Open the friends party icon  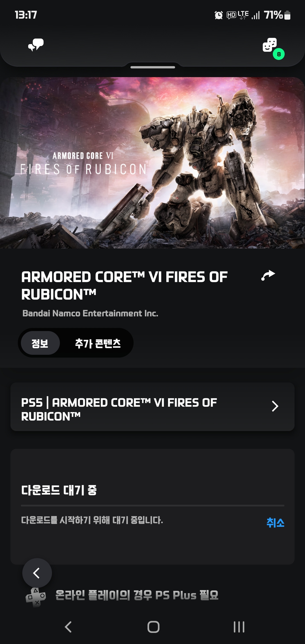[270, 45]
